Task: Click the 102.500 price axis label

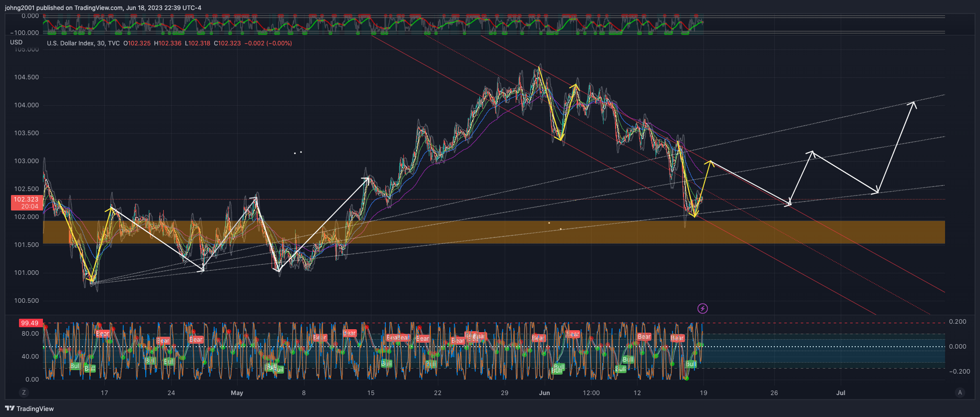Action: pyautogui.click(x=26, y=189)
